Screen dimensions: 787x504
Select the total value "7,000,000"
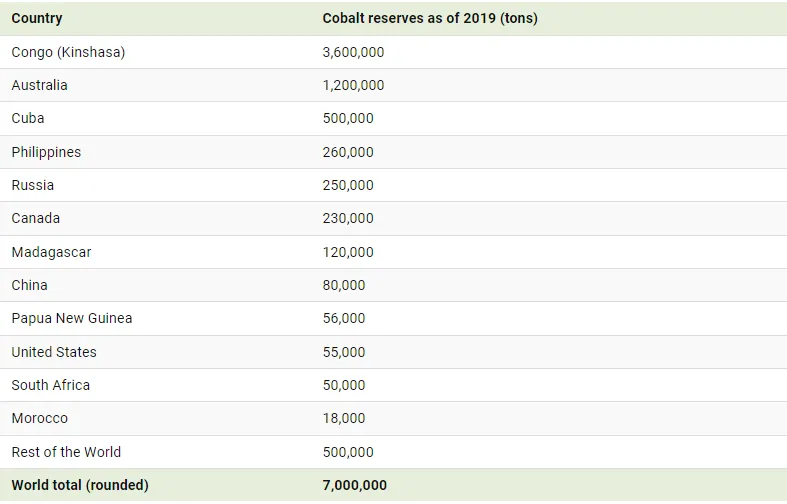click(x=354, y=485)
